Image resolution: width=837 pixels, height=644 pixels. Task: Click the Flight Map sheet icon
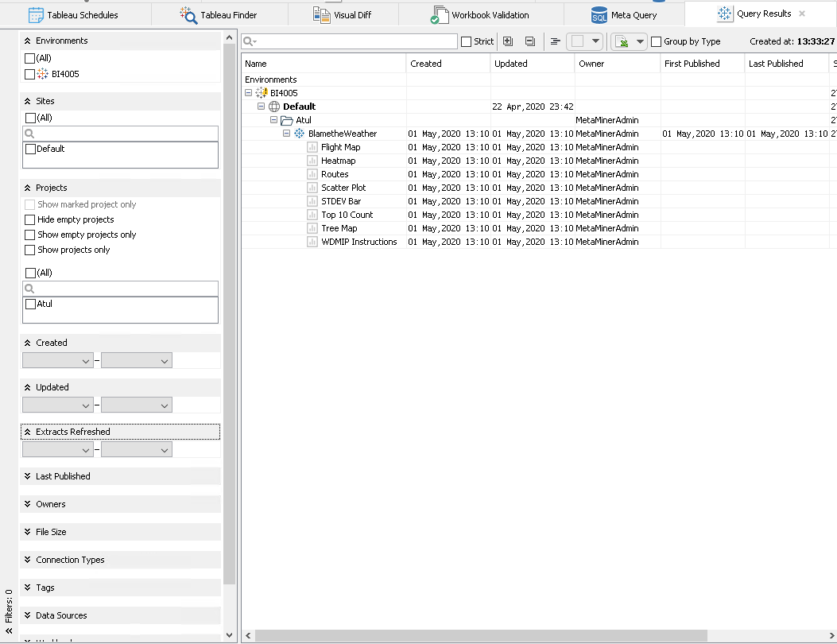[x=312, y=147]
